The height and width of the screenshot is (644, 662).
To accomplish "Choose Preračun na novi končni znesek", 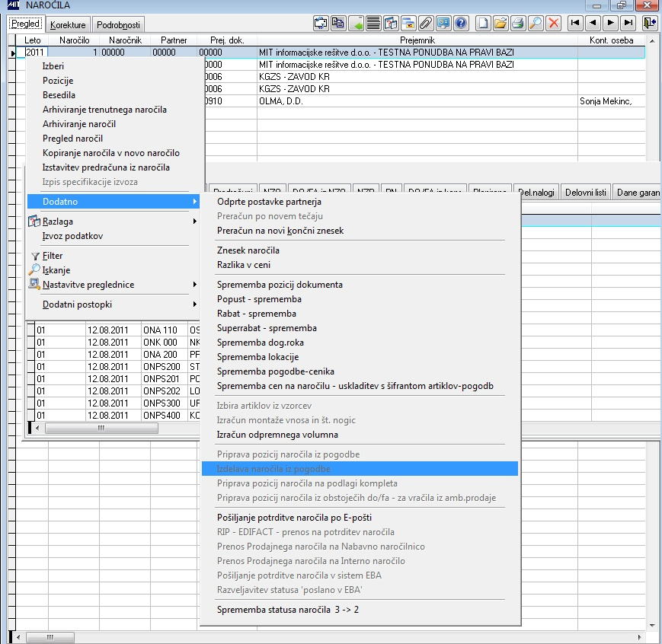I will pyautogui.click(x=280, y=231).
